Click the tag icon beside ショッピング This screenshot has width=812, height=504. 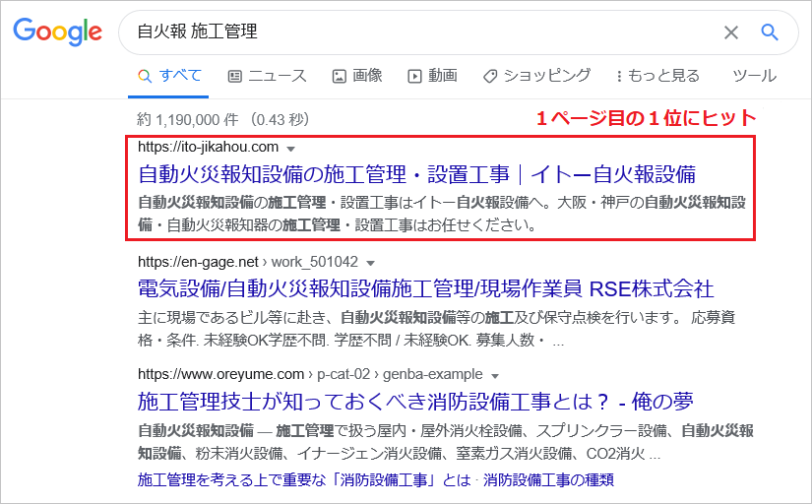click(x=490, y=77)
